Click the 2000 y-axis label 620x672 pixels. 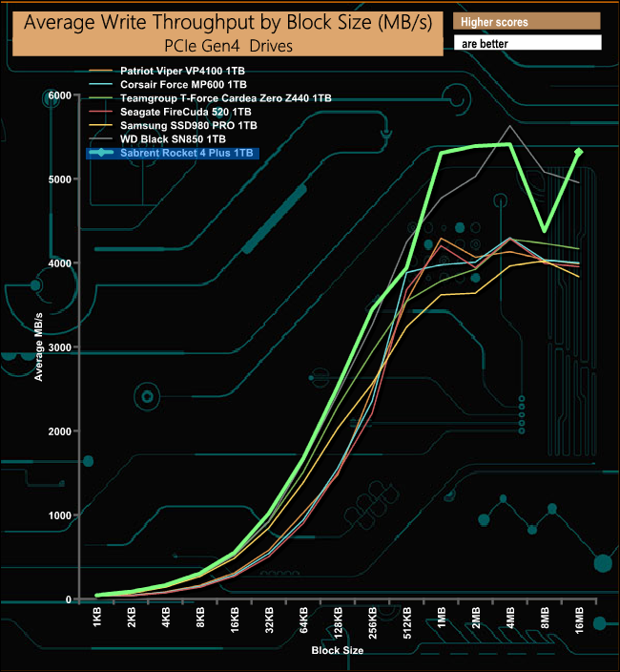(59, 431)
